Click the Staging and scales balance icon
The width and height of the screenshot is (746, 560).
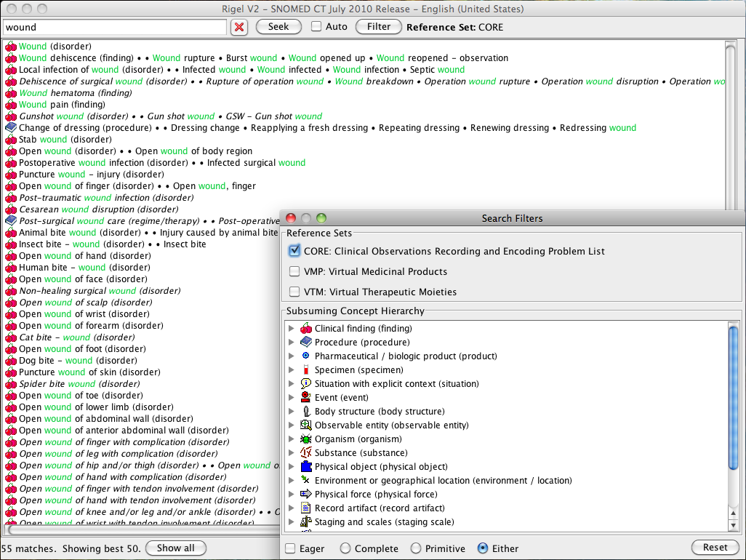click(x=306, y=521)
